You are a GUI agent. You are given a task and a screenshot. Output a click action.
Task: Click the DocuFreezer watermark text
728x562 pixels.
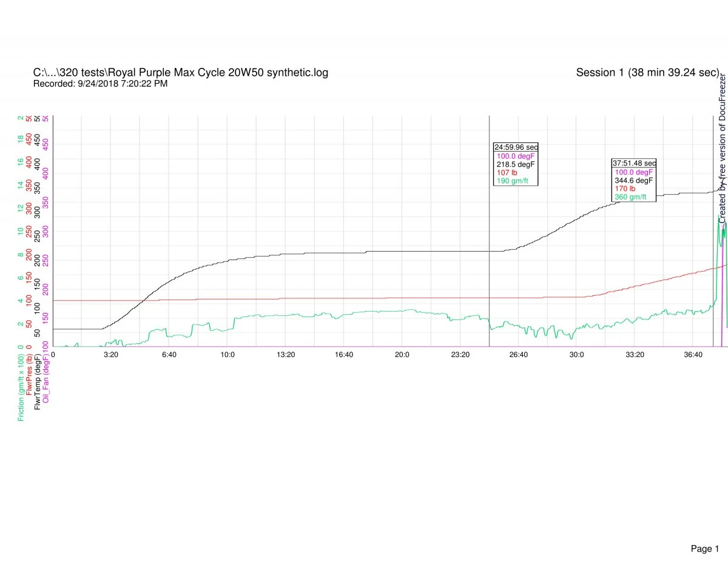(x=722, y=149)
